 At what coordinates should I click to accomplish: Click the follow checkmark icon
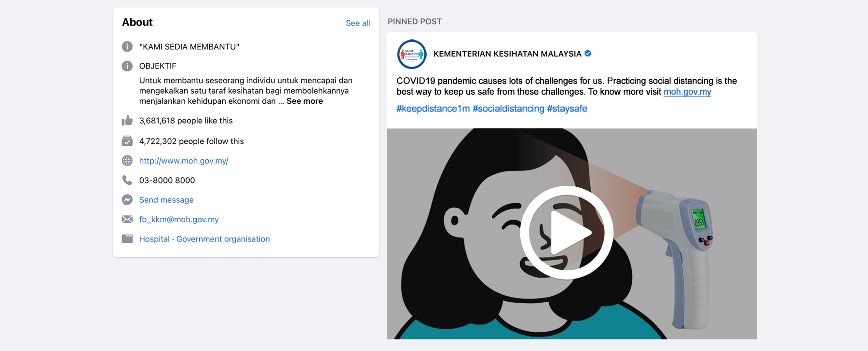point(127,141)
